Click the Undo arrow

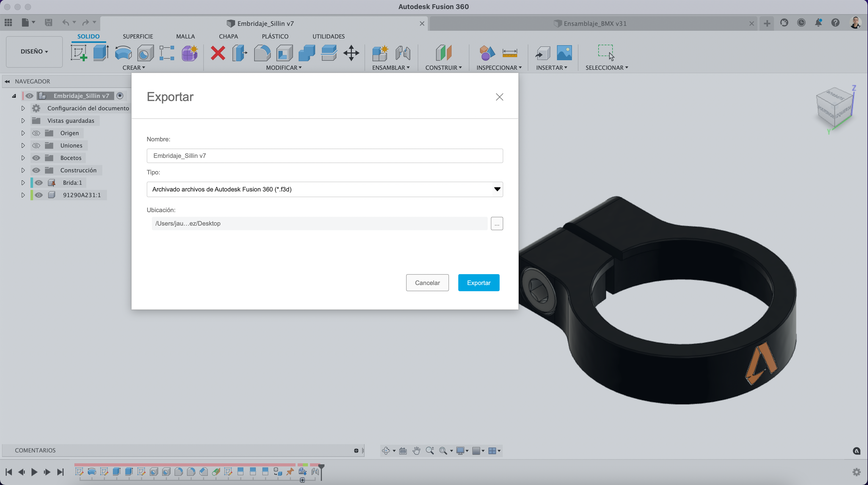(65, 22)
